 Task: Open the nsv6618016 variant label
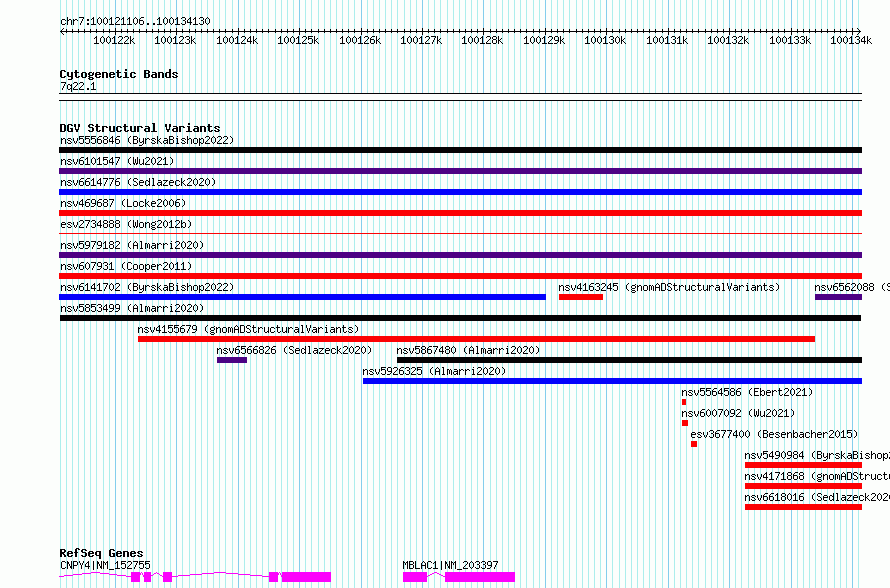pos(817,497)
